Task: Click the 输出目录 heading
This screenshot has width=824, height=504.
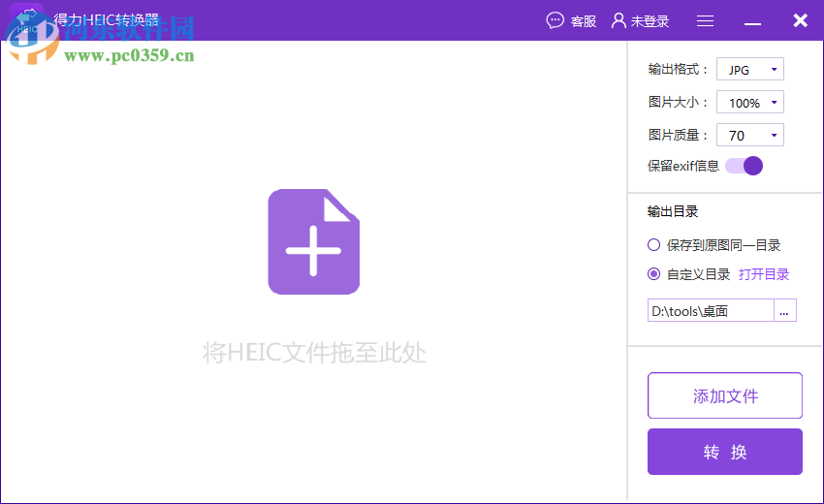Action: click(x=673, y=212)
